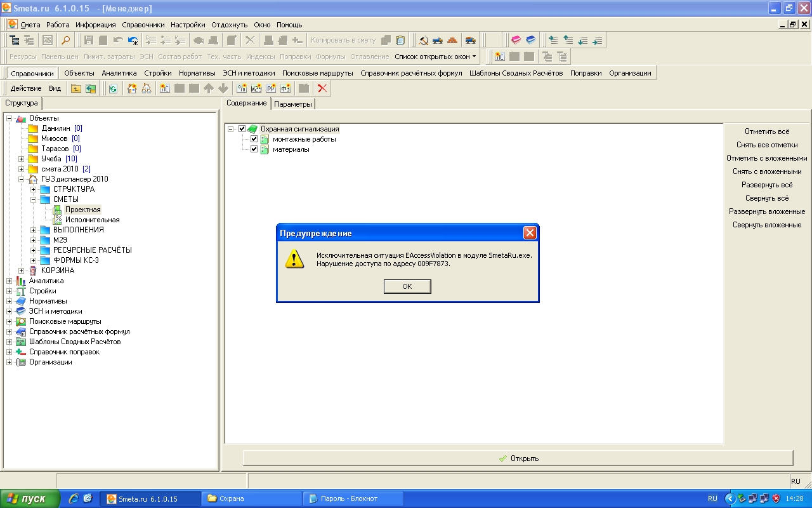Click the М29 icon in toolbar
The width and height of the screenshot is (812, 508).
click(x=256, y=88)
